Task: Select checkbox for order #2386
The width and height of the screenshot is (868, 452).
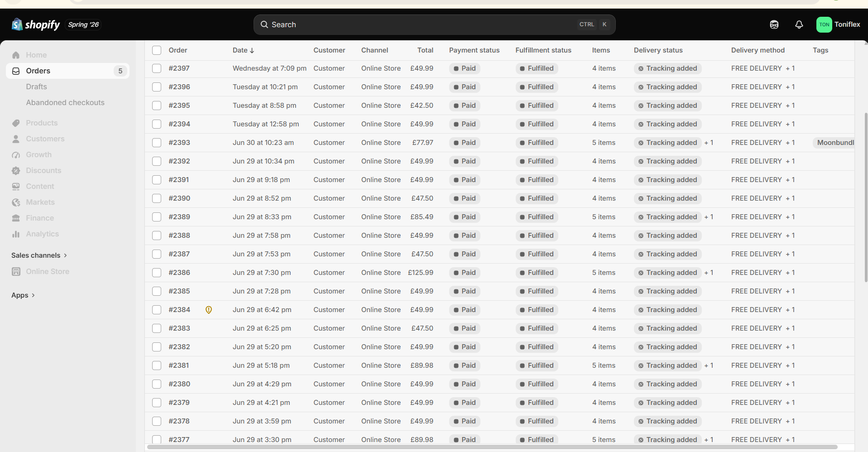Action: 157,273
